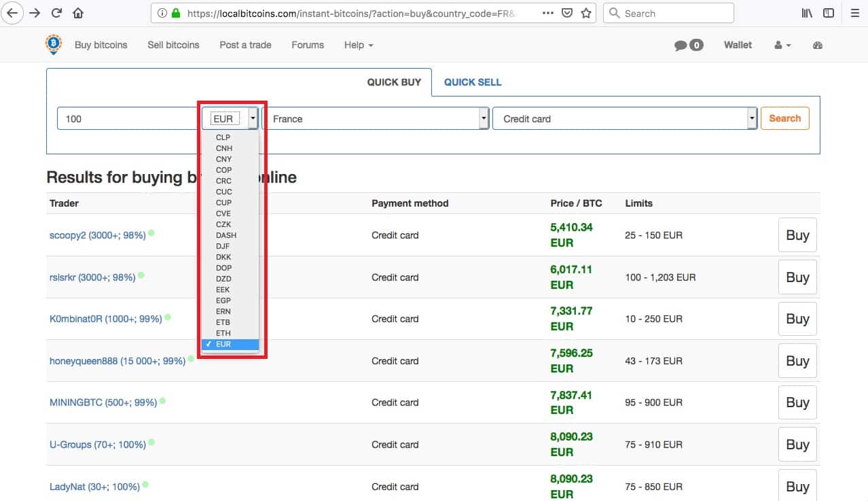Open the dashboard gauge icon
The image size is (868, 501).
point(817,46)
